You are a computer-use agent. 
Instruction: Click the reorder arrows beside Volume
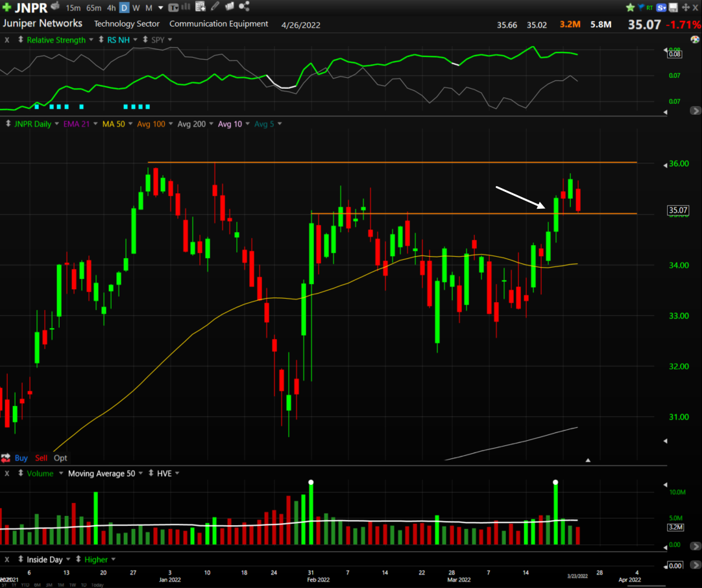[x=21, y=473]
